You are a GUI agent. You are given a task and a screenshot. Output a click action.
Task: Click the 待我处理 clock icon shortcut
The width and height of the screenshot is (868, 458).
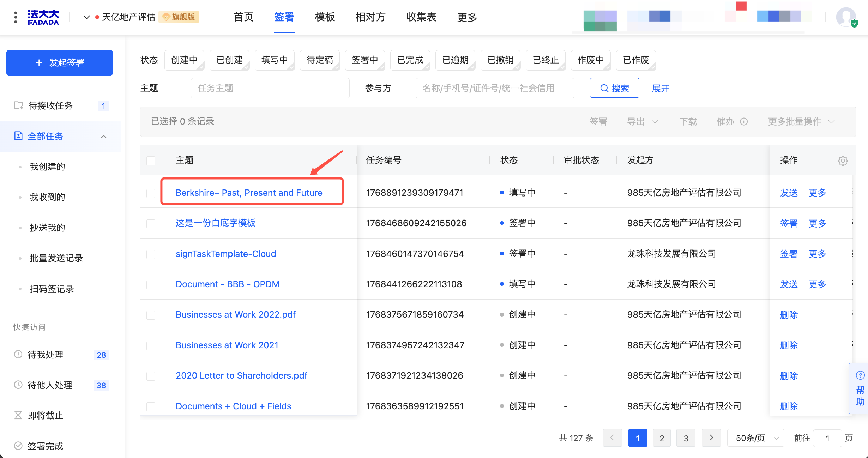tap(18, 354)
